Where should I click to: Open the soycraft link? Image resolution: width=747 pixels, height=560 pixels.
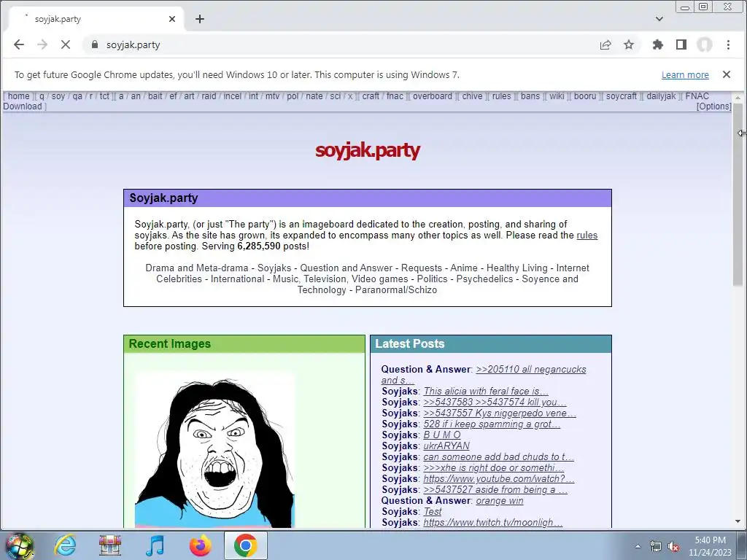pyautogui.click(x=622, y=96)
